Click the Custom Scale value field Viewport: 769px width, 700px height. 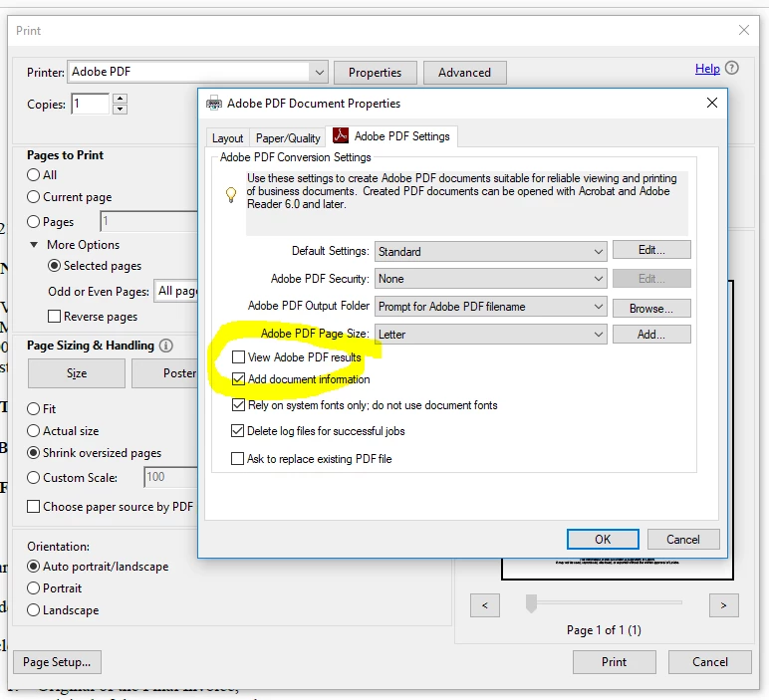click(170, 477)
